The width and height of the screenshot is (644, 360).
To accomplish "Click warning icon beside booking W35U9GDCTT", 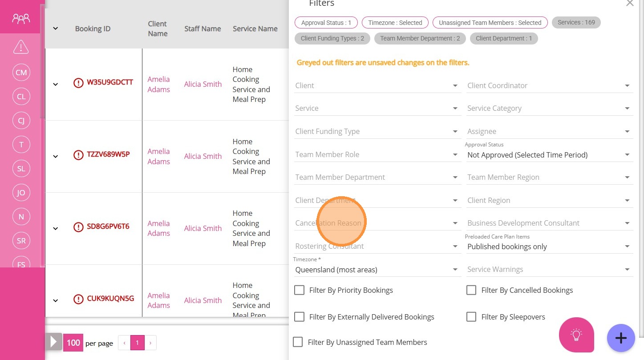I will [78, 83].
